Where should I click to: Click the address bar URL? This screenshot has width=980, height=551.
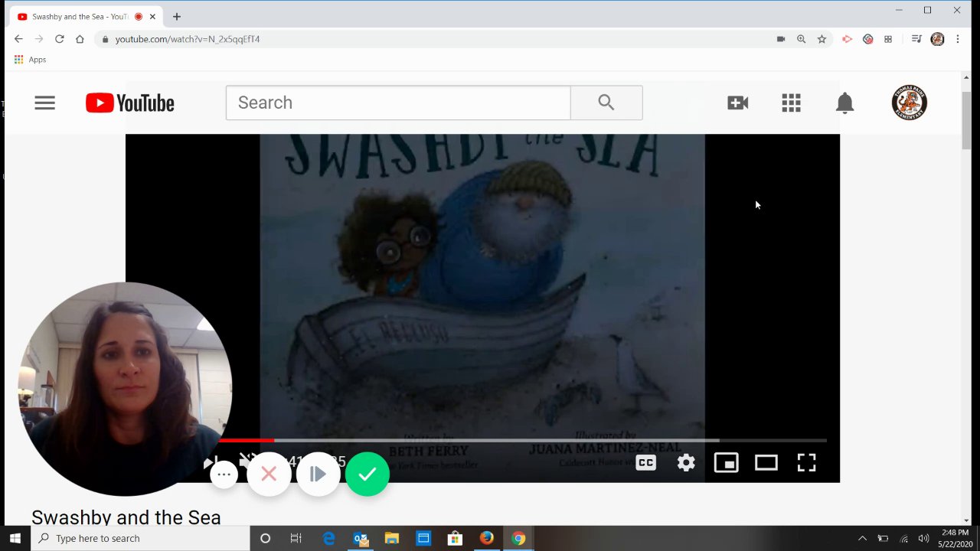[188, 39]
